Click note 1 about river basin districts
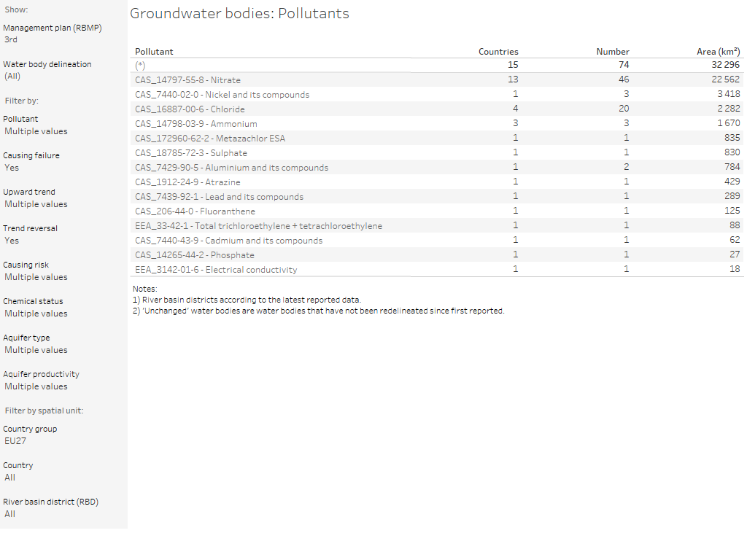This screenshot has width=747, height=560. coord(247,300)
